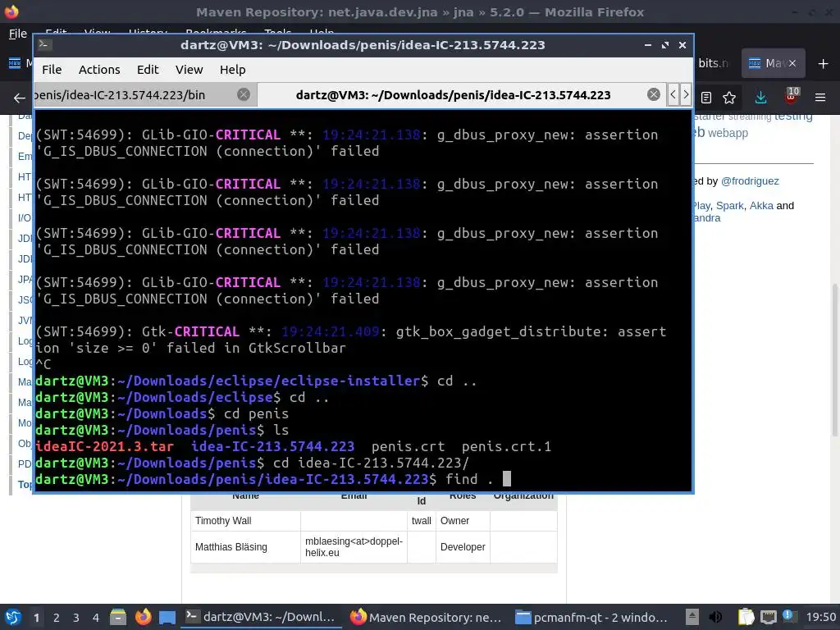
Task: Toggle Firefox reader view icon
Action: pos(706,98)
